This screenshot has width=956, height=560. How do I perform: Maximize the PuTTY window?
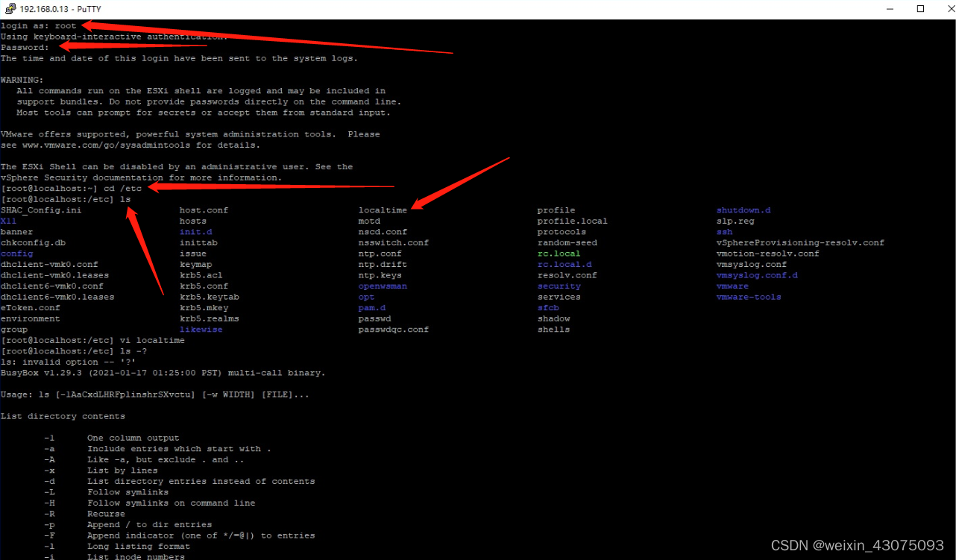pos(920,9)
